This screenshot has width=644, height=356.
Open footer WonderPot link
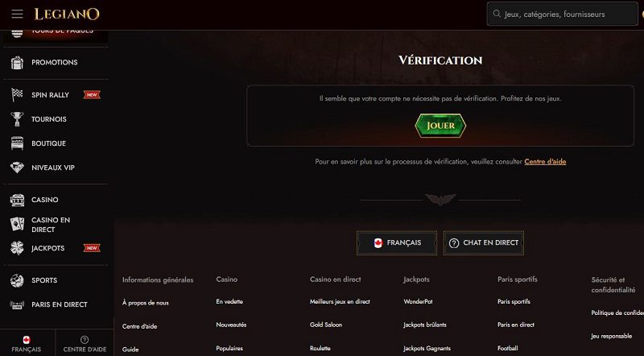(x=418, y=302)
